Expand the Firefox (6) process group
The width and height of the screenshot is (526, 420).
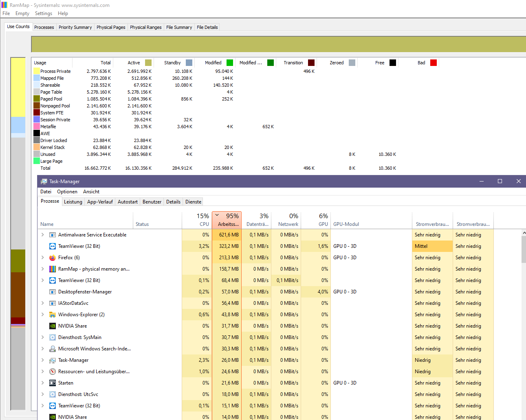click(43, 258)
